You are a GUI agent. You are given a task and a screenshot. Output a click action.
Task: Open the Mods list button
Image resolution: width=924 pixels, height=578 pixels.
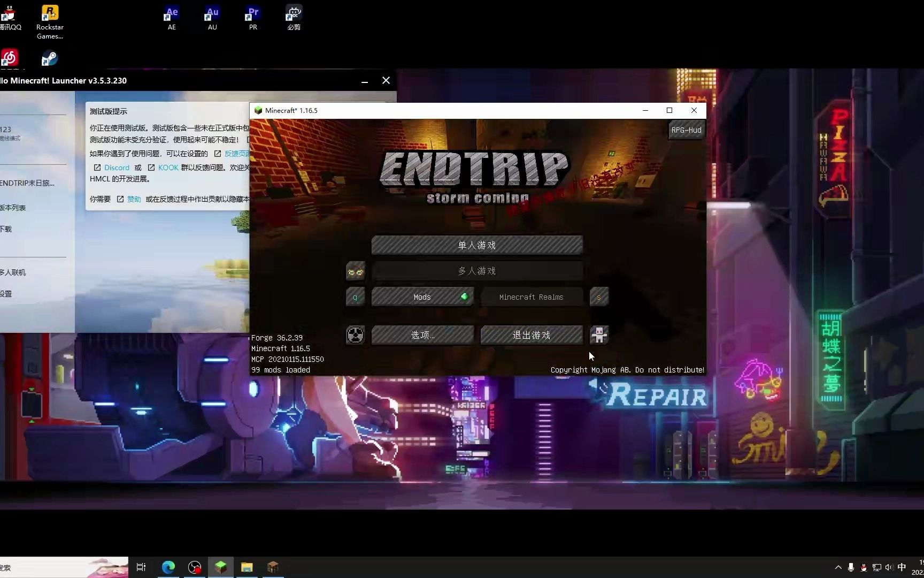[x=422, y=297]
